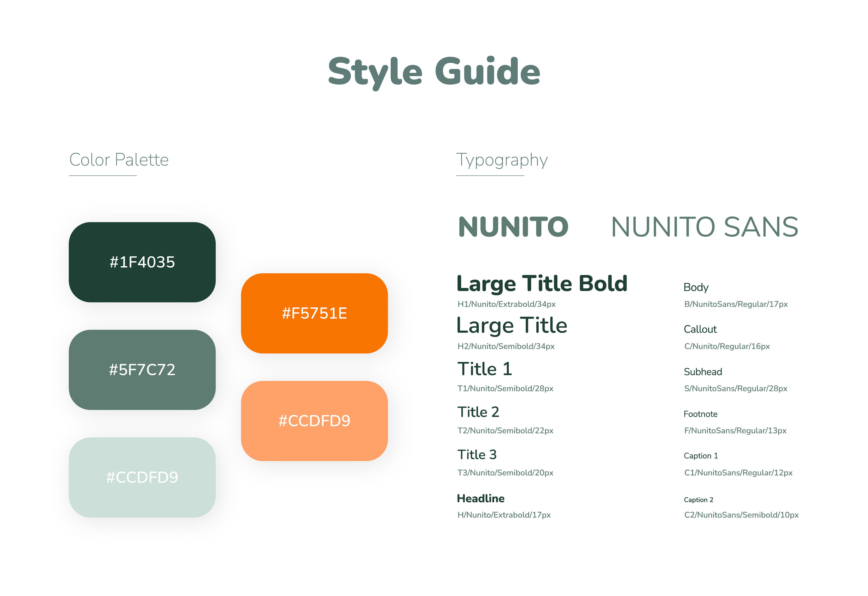Select the Color Palette section heading
Image resolution: width=868 pixels, height=596 pixels.
(119, 160)
